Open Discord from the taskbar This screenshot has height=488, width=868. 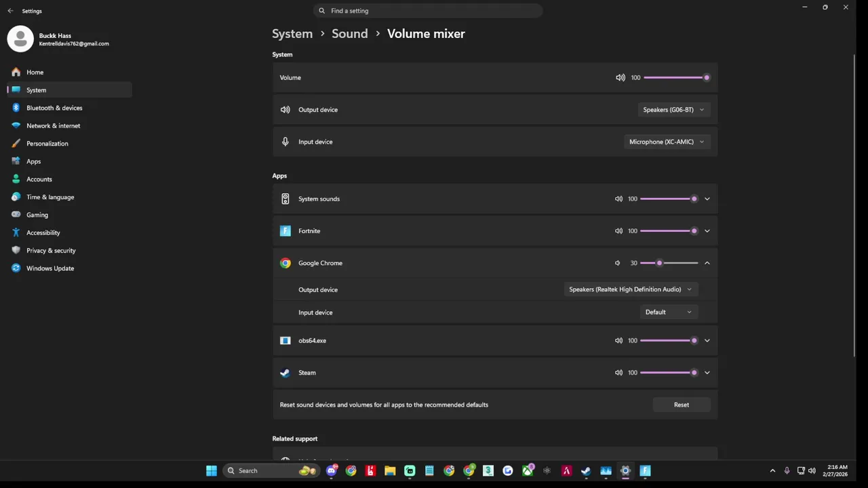click(332, 470)
